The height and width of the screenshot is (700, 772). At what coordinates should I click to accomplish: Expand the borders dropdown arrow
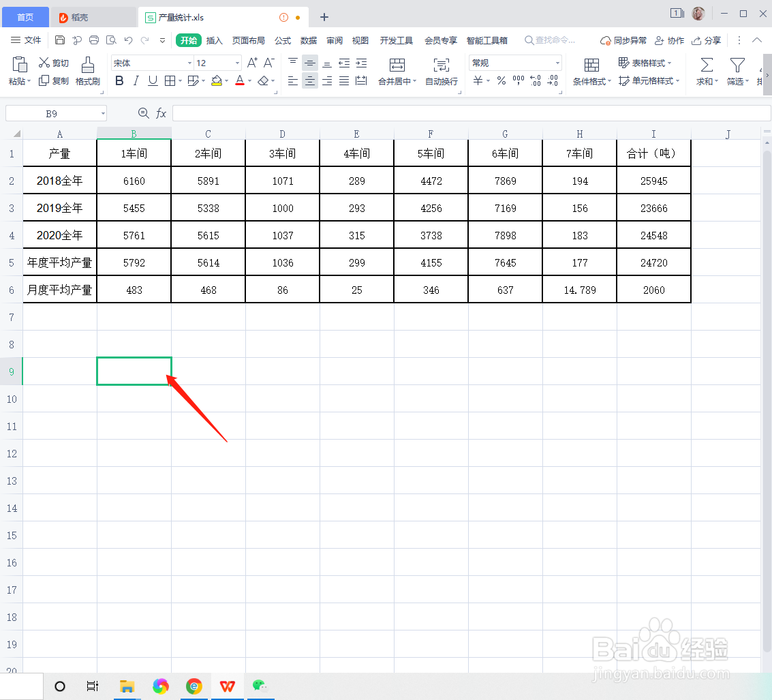click(x=180, y=81)
